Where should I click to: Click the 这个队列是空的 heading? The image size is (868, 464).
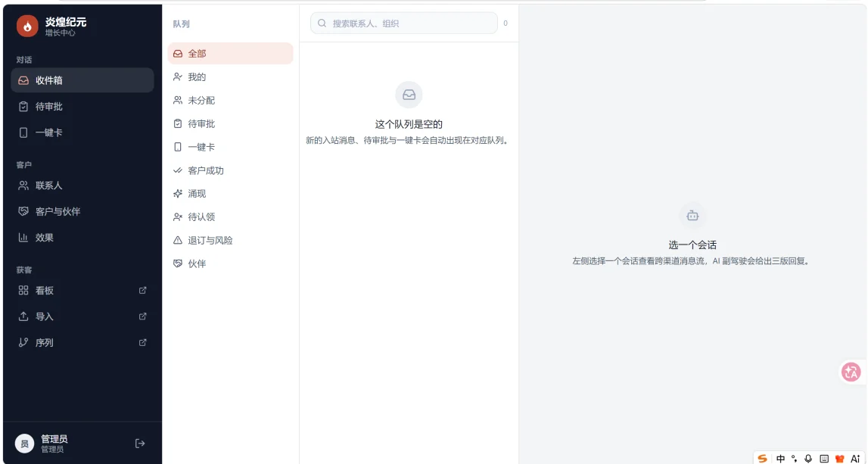[x=409, y=124]
